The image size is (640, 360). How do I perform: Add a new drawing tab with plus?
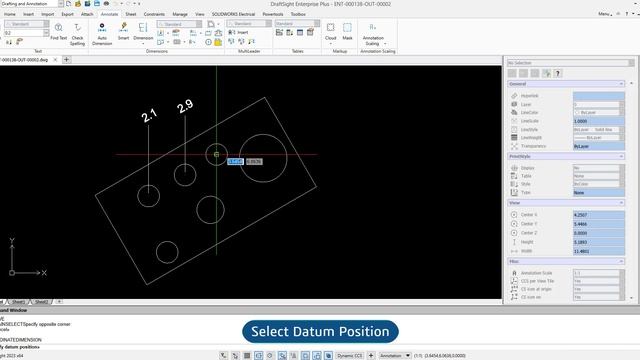(x=67, y=60)
